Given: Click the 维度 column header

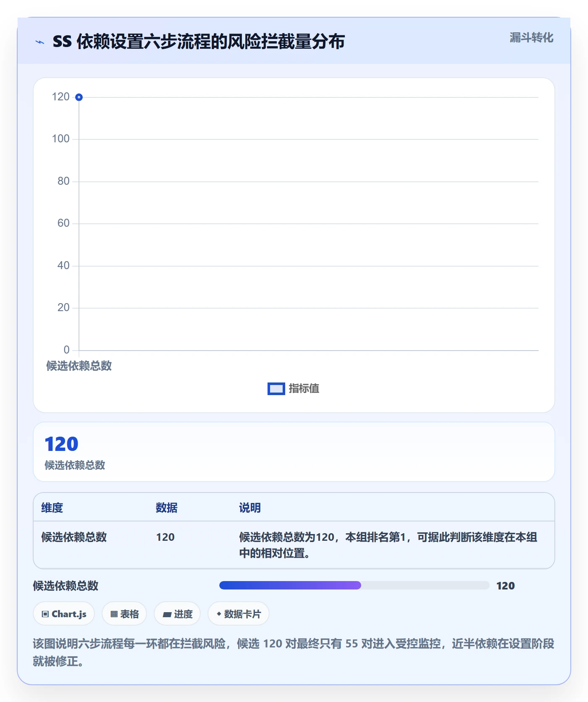Looking at the screenshot, I should [52, 508].
